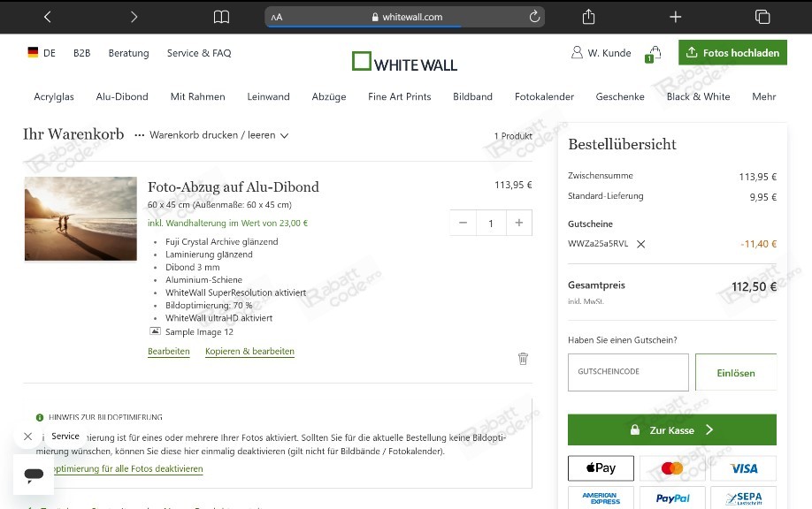Open Safari bookmarks book icon
The image size is (812, 509).
point(221,17)
